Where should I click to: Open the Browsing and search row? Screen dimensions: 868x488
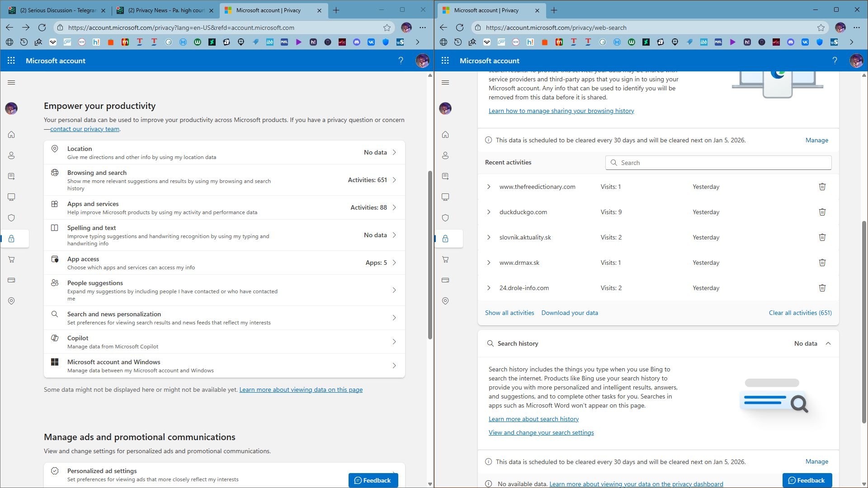pos(224,180)
